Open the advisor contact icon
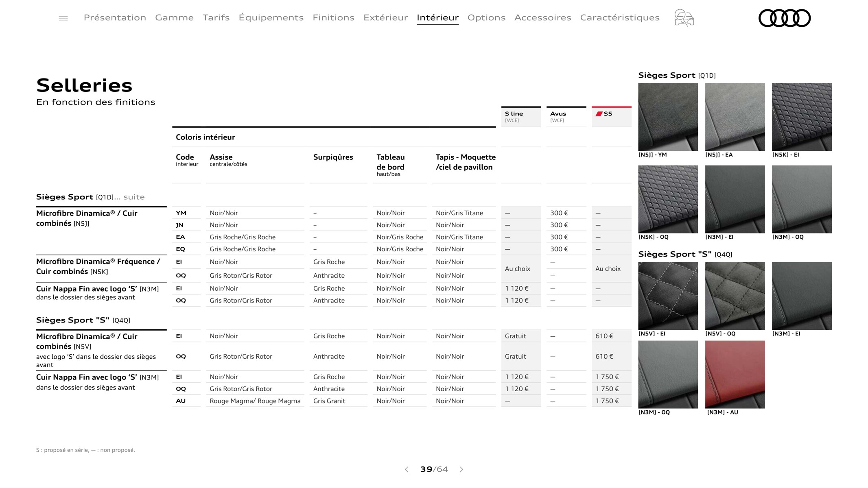The height and width of the screenshot is (488, 868). pos(684,18)
